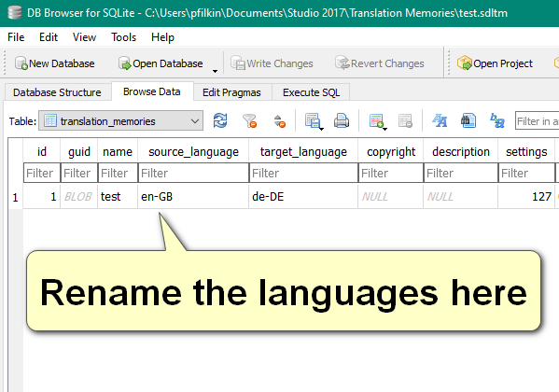The height and width of the screenshot is (392, 559).
Task: Switch to the Execute SQL tab
Action: (311, 92)
